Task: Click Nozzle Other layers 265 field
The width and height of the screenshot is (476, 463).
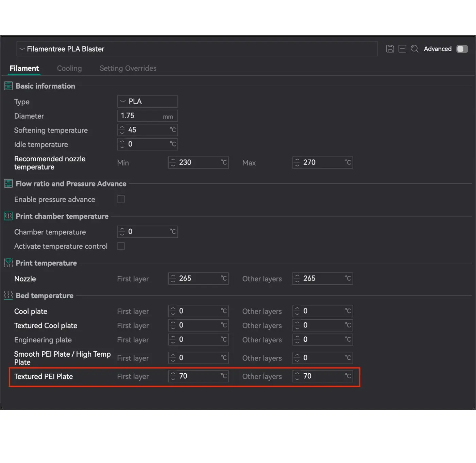Action: click(323, 279)
